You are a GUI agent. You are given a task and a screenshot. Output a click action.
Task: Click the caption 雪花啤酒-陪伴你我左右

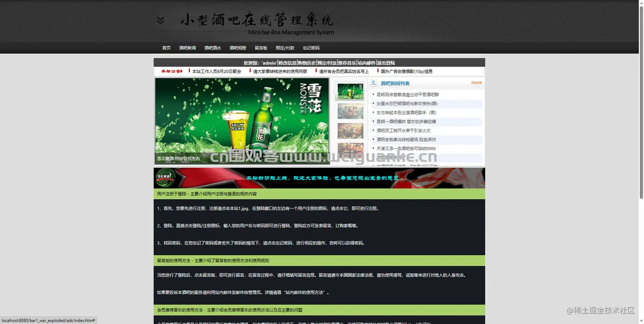pos(178,159)
